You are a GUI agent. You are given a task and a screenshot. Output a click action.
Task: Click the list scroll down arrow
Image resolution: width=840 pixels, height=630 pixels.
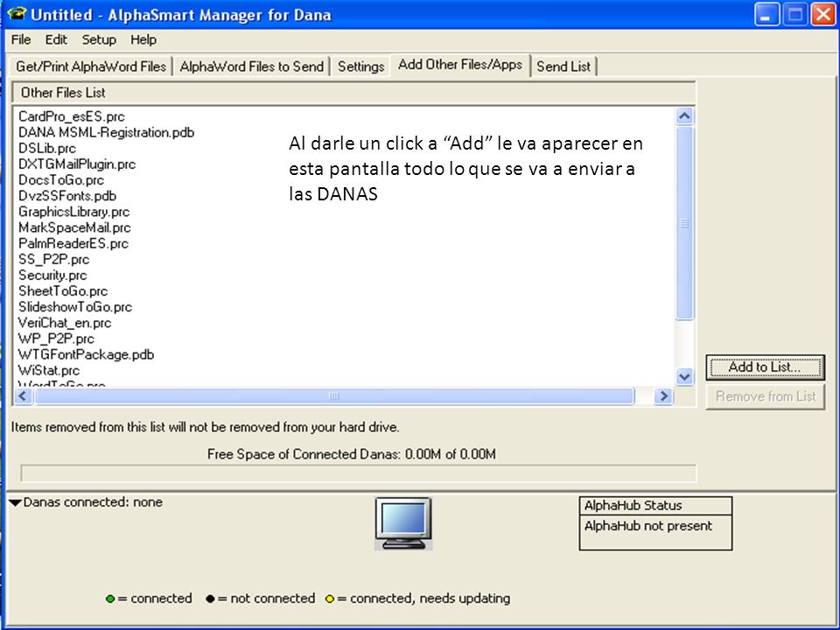click(x=684, y=376)
